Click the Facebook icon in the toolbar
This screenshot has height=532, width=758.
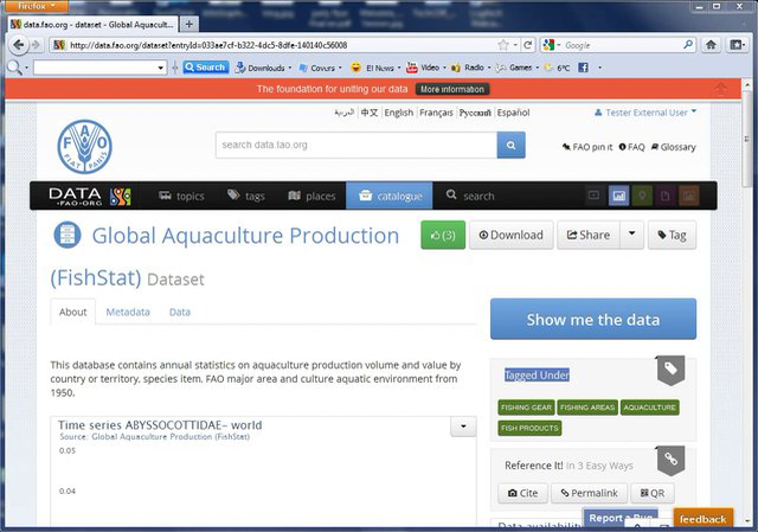[x=583, y=68]
